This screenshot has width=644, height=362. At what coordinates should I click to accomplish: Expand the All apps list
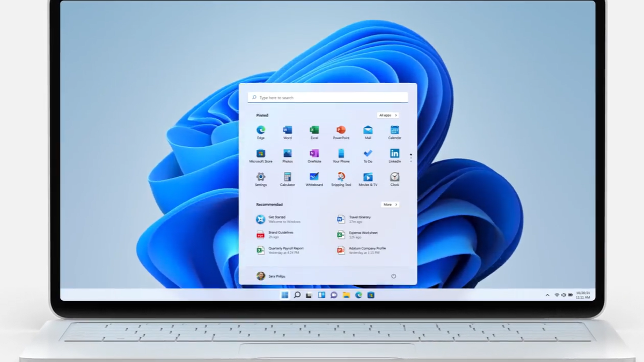(x=388, y=115)
